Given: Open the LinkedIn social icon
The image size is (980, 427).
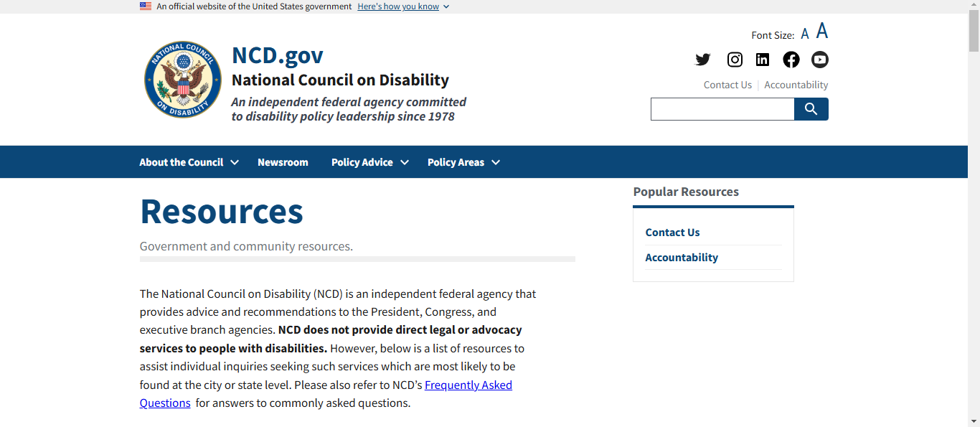Looking at the screenshot, I should coord(763,60).
